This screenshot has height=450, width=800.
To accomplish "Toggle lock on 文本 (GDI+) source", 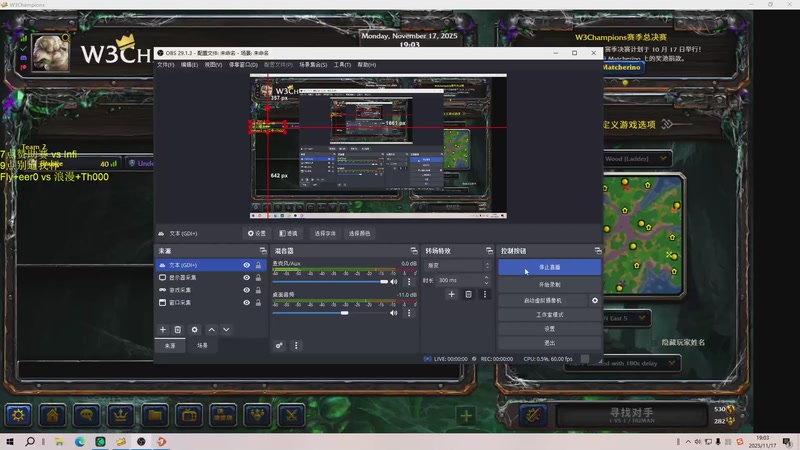I will 258,265.
